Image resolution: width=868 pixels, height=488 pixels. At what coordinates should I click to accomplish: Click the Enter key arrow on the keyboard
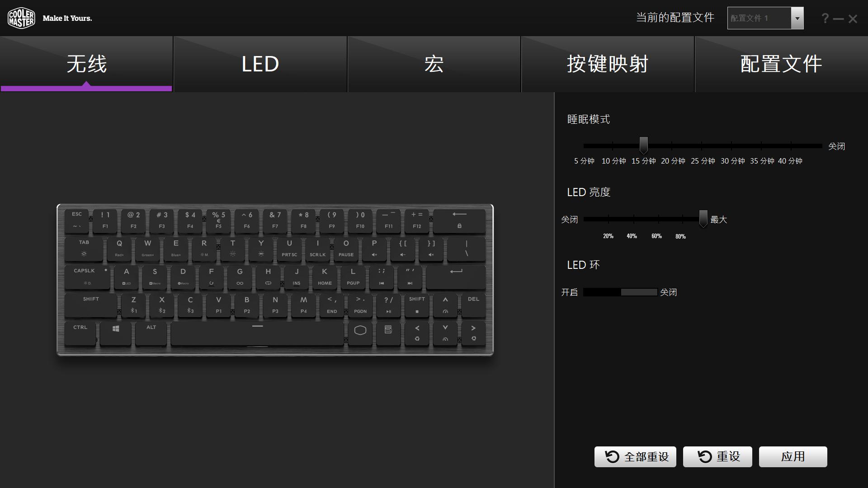click(x=456, y=276)
